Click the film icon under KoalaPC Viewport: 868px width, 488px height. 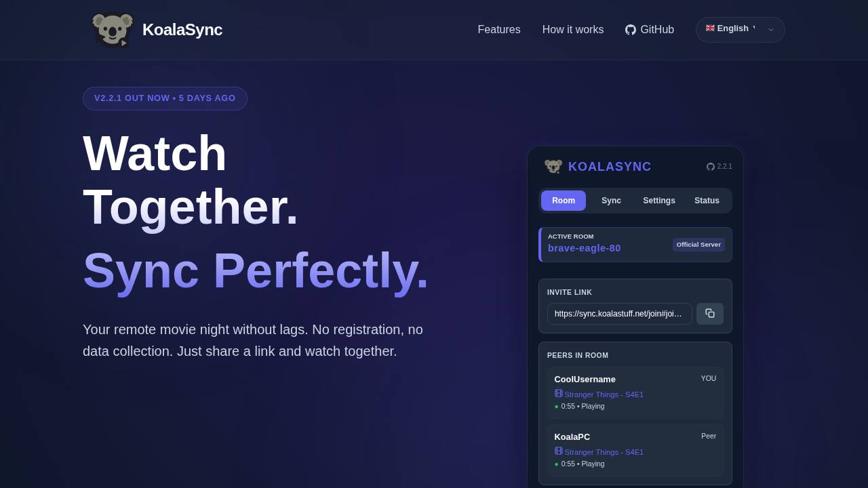559,451
